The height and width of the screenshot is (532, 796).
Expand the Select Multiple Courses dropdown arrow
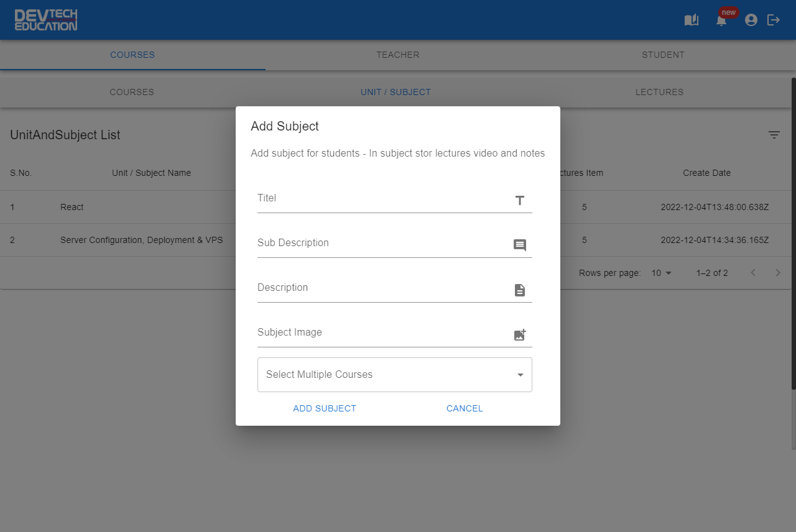[x=521, y=375]
